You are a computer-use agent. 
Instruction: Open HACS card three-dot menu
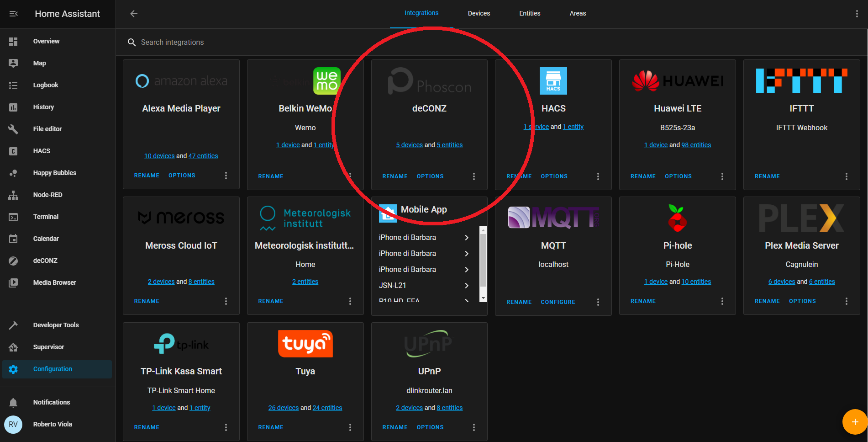598,176
